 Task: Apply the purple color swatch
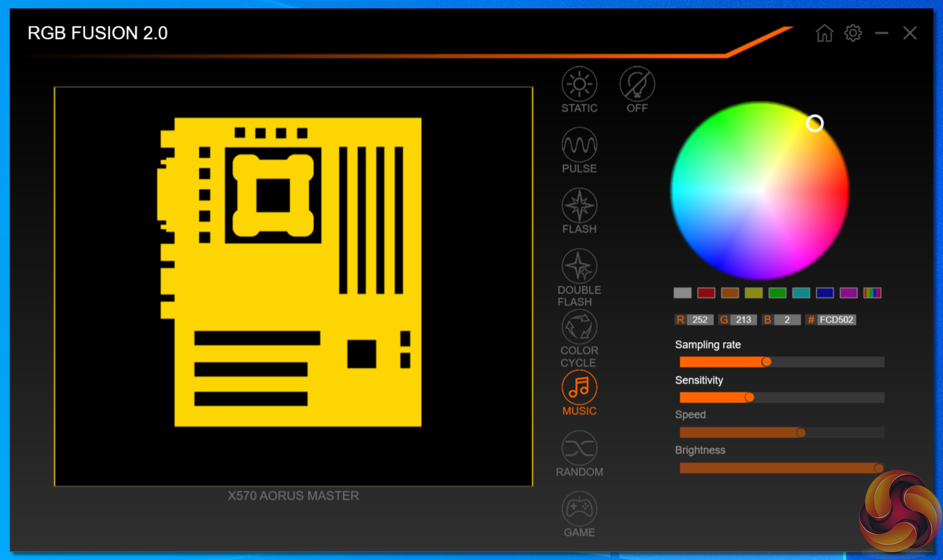(x=849, y=293)
